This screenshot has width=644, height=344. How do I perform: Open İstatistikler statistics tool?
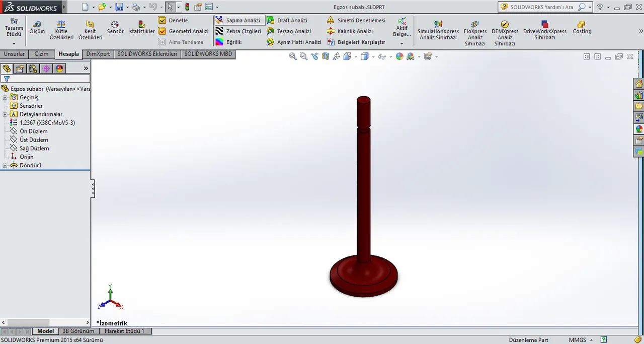pos(141,28)
